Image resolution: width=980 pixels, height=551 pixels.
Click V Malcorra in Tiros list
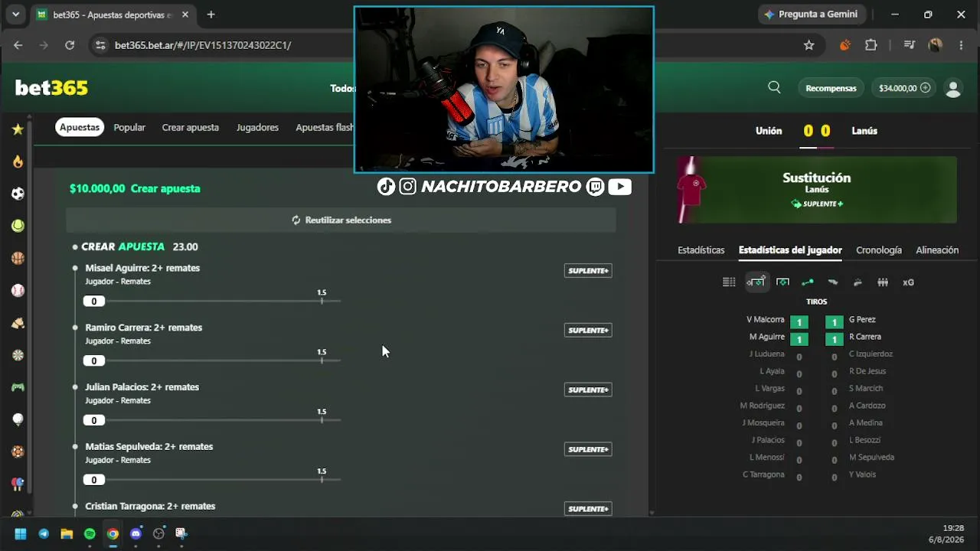click(x=766, y=320)
